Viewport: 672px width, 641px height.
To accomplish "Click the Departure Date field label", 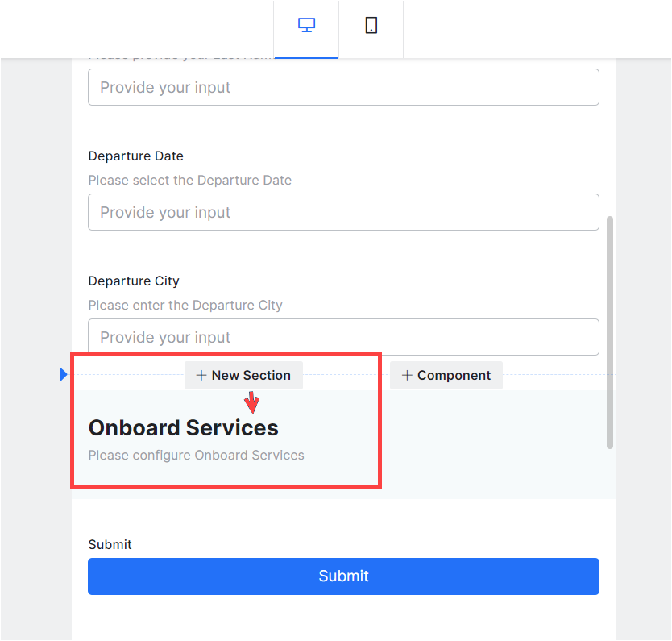I will click(135, 156).
